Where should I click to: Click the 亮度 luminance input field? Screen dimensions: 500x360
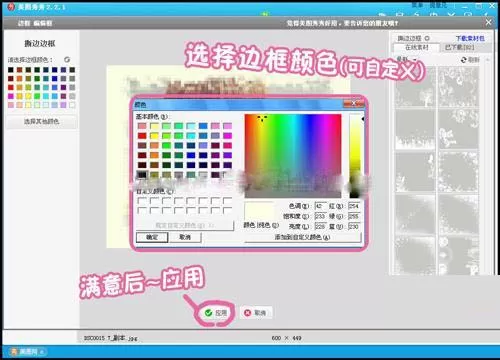[x=320, y=226]
